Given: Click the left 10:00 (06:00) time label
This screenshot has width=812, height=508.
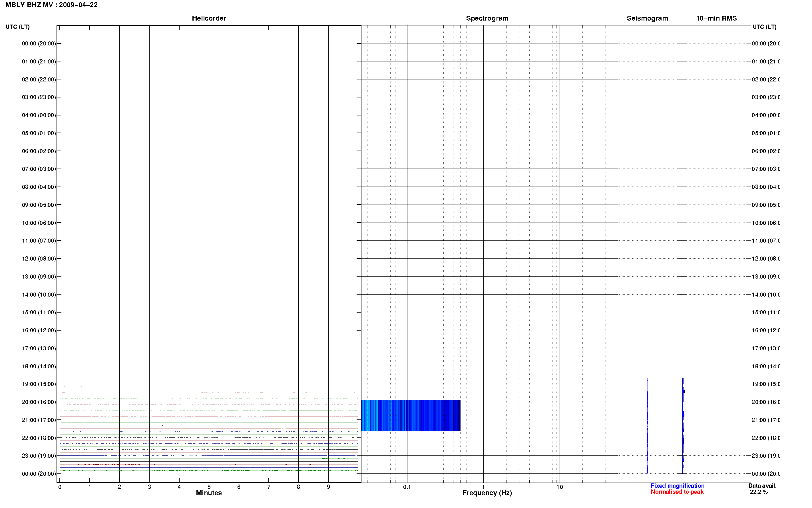Looking at the screenshot, I should (39, 223).
